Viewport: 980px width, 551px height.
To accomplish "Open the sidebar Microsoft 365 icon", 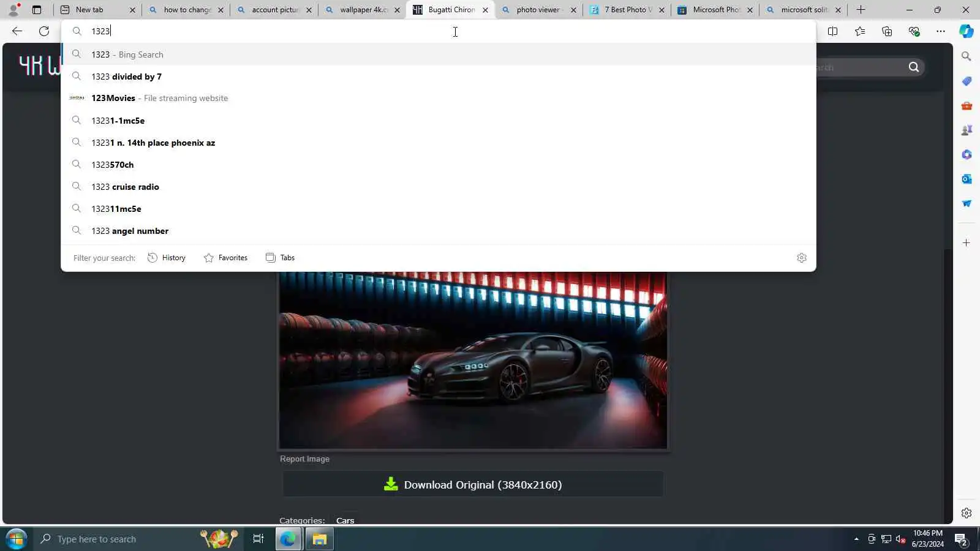I will pyautogui.click(x=967, y=154).
